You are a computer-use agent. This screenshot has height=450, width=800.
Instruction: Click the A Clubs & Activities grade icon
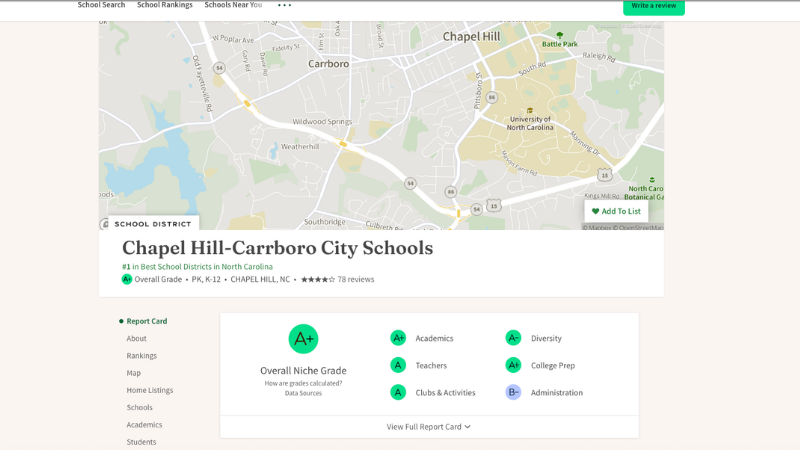[398, 392]
